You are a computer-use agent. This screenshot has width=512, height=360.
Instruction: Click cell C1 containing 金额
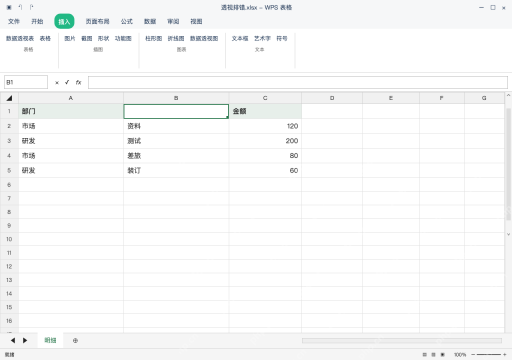coord(265,111)
